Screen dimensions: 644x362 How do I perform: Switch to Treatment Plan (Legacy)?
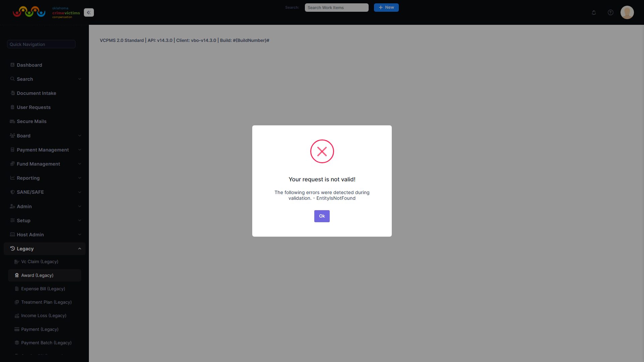pos(46,302)
